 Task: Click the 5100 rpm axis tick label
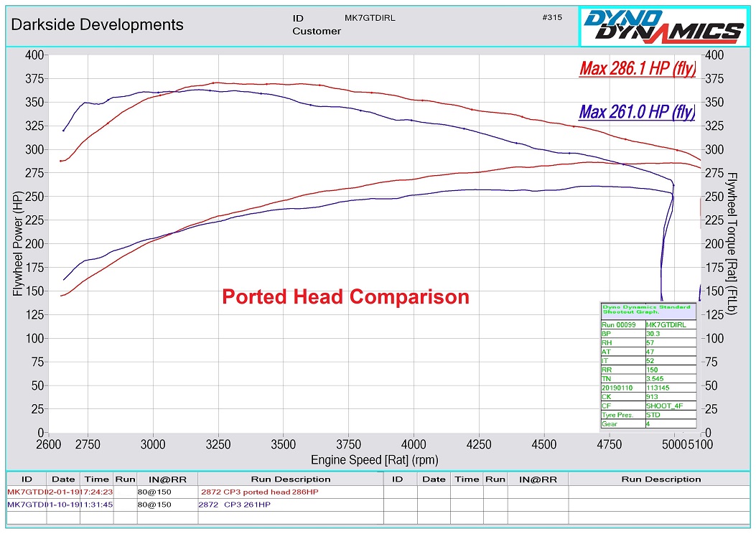(x=700, y=444)
